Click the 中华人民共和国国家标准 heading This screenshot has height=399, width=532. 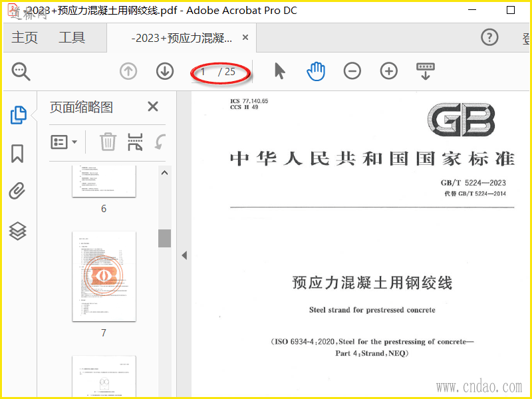(372, 159)
